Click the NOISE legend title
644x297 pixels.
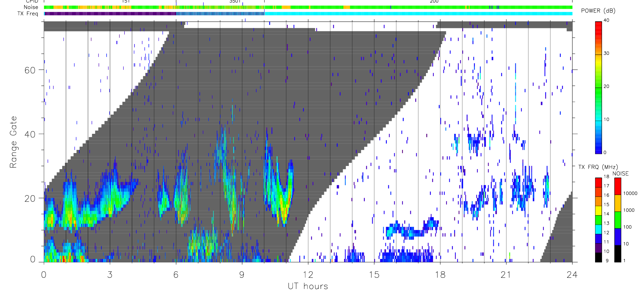(x=621, y=174)
